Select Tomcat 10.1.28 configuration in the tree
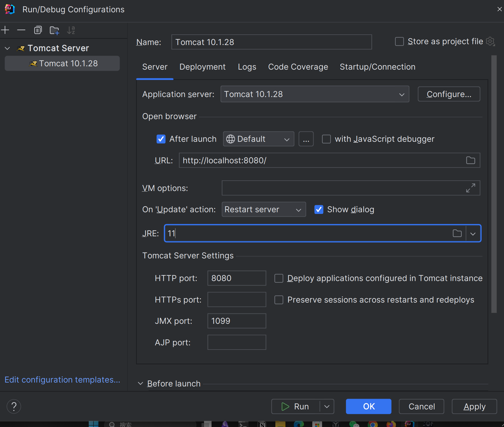 [x=62, y=63]
